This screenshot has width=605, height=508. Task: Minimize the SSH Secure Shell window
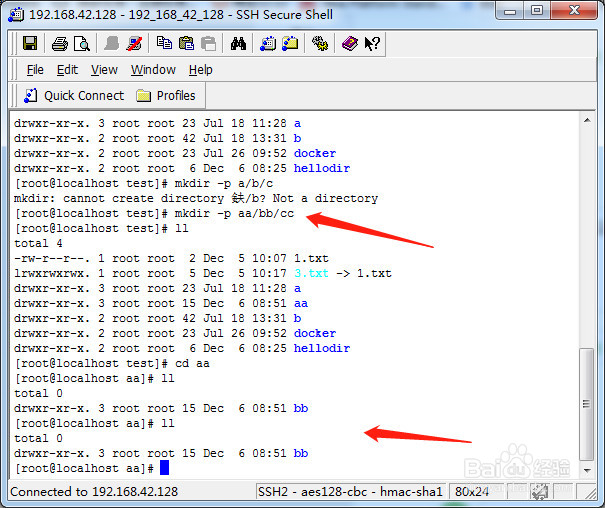point(510,11)
